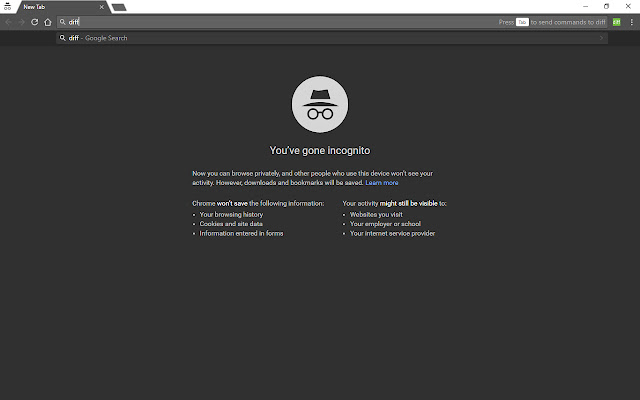
Task: Select the 'diff - Google Search' suggestion
Action: click(x=332, y=38)
